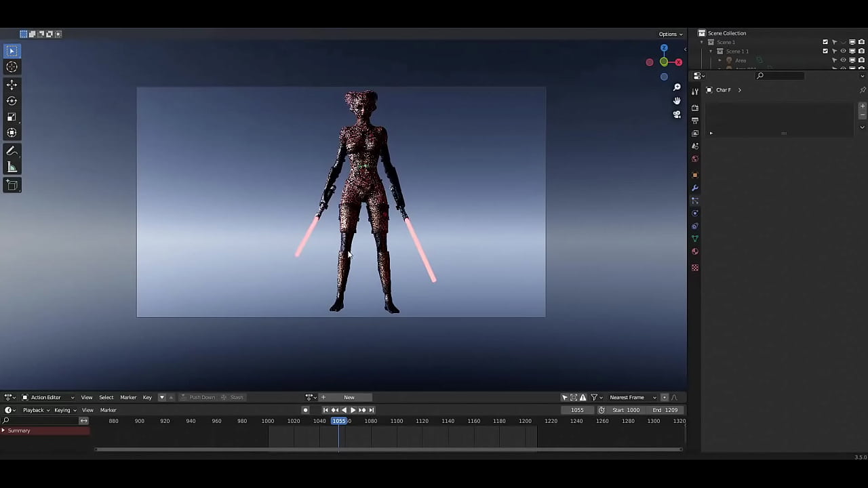
Task: Open the Scene properties tab
Action: pos(695,146)
